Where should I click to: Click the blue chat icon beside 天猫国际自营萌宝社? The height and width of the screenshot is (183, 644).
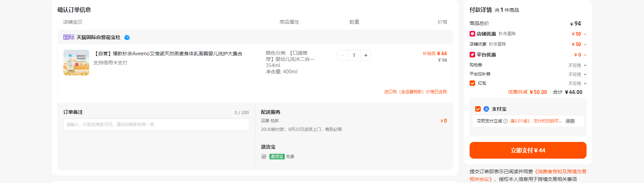click(x=127, y=37)
